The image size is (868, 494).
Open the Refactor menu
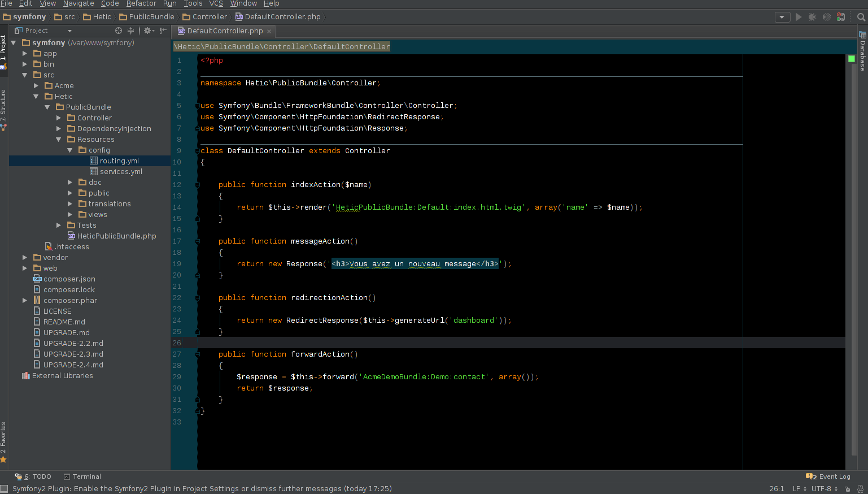141,3
